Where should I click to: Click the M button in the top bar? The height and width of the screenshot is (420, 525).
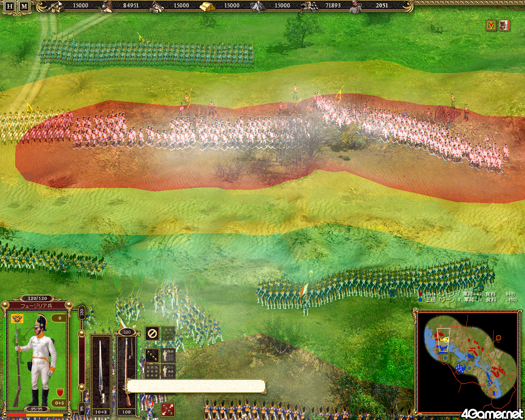point(24,6)
